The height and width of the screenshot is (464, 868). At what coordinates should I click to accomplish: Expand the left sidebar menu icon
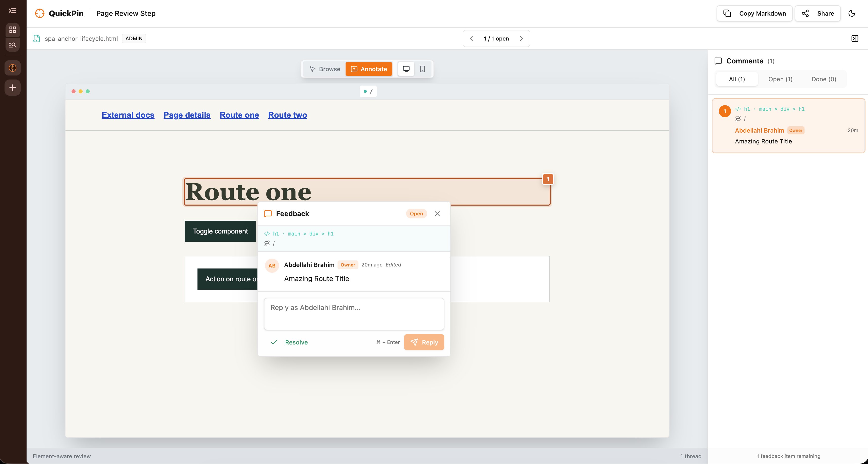coord(12,11)
